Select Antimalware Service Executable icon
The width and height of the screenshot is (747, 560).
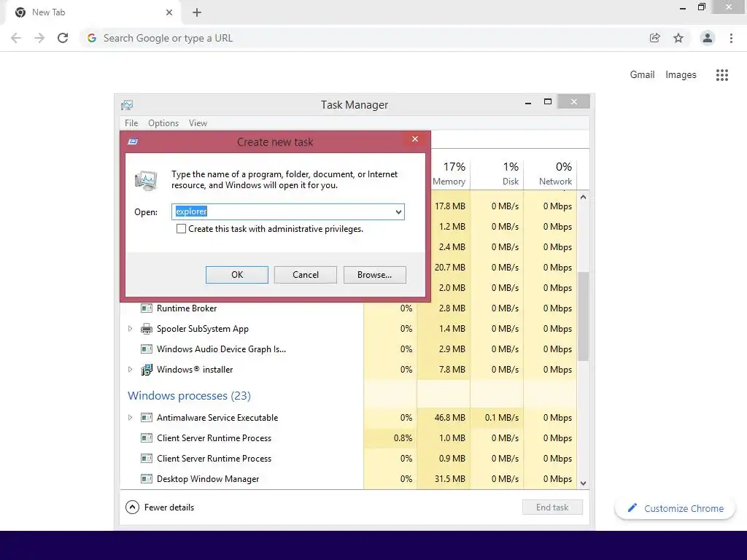pos(146,418)
